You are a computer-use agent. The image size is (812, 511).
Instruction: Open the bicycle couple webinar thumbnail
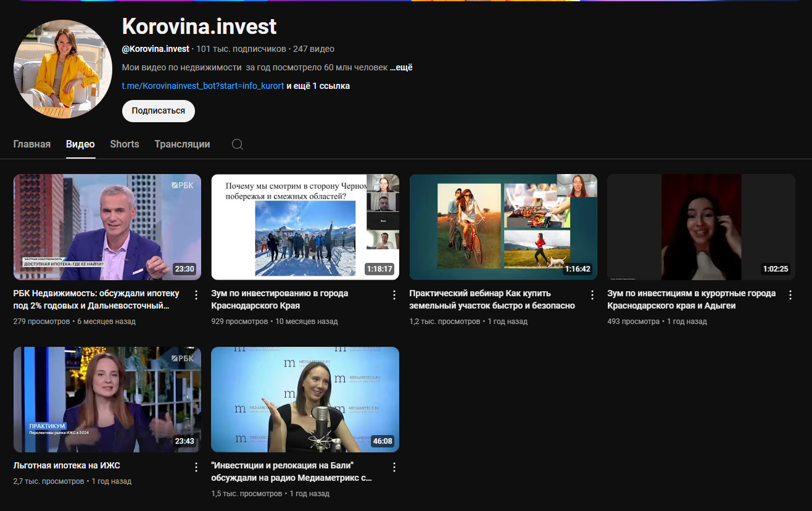click(x=503, y=227)
